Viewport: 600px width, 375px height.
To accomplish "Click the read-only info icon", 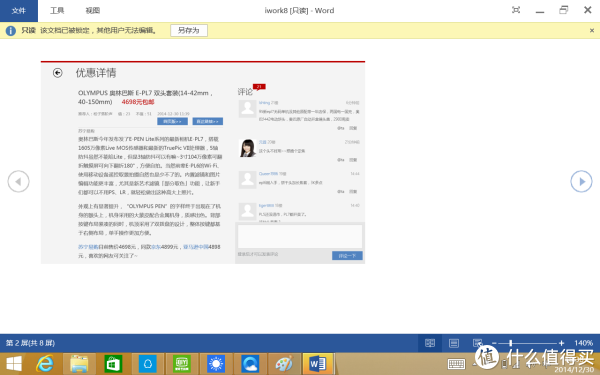I will (11, 31).
